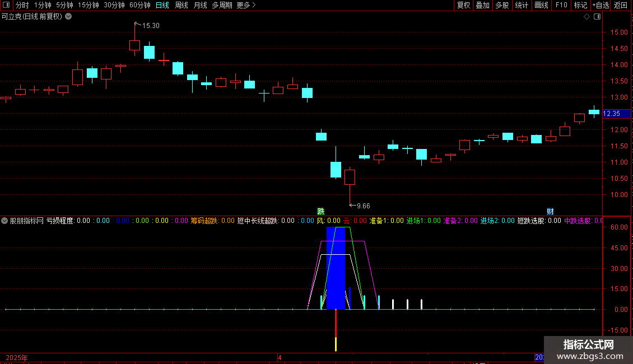Screen dimensions: 633x364
Task: Click the 股朋指标网 indicator name
Action: coord(27,221)
